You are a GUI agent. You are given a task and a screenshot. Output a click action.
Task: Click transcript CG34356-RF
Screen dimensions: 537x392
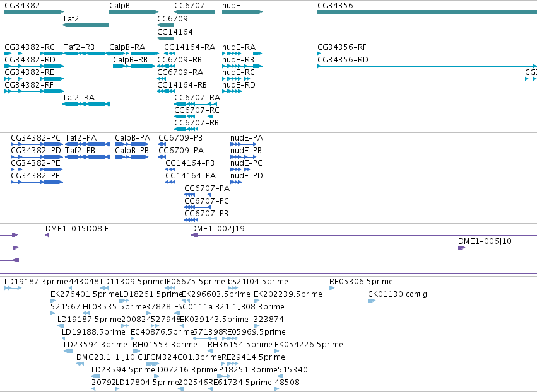coord(427,54)
